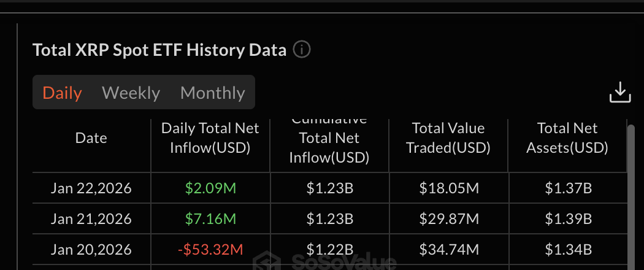Select the Jan 22,2026 date cell
Viewport: 644px width, 270px height.
pyautogui.click(x=91, y=188)
